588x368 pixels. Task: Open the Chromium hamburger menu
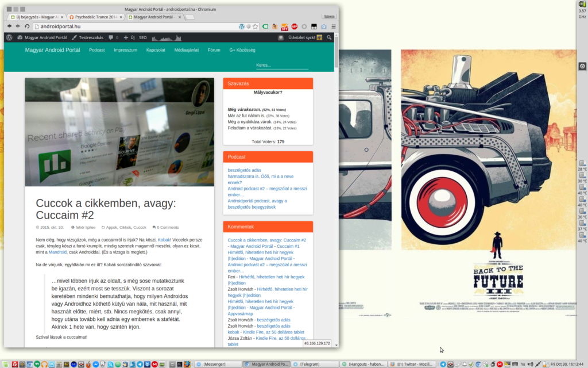[x=333, y=26]
